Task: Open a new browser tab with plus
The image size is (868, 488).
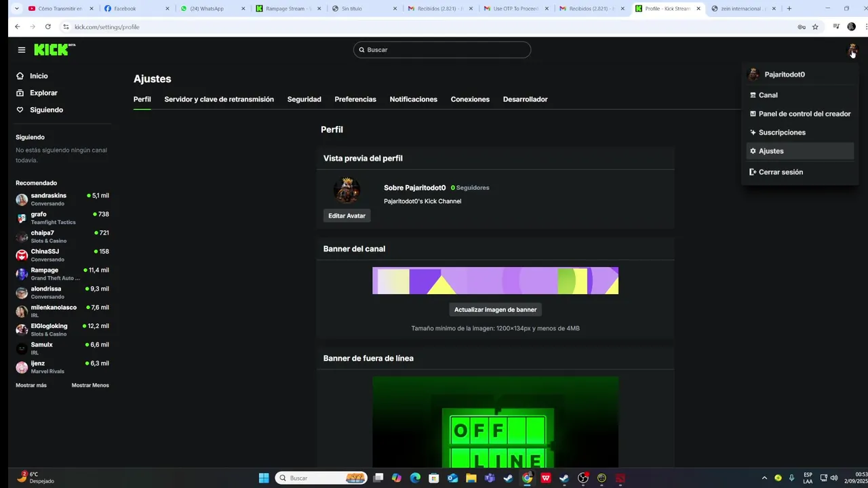Action: [x=789, y=9]
